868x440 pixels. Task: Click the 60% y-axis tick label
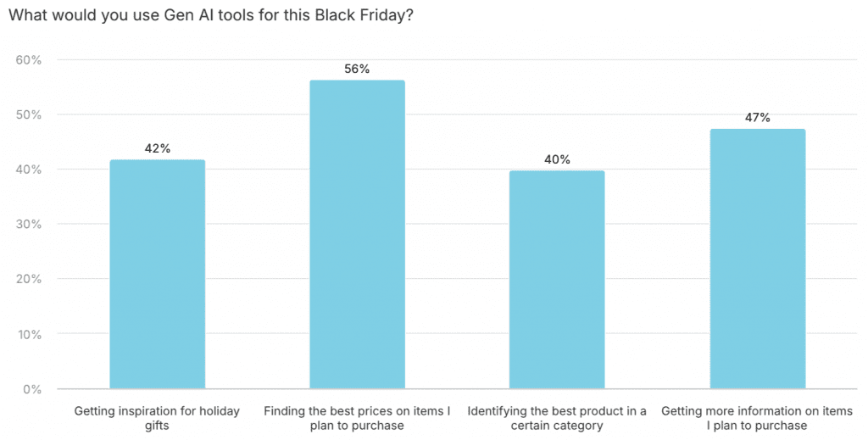[x=29, y=60]
